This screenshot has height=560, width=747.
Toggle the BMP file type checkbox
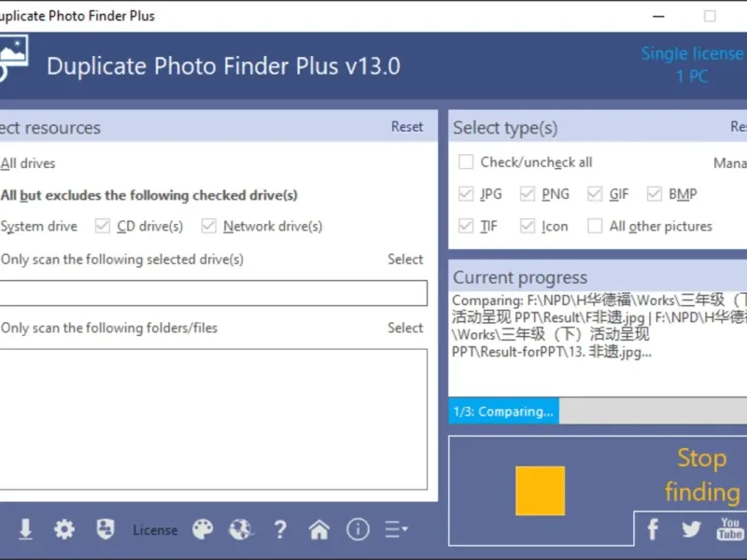[655, 194]
